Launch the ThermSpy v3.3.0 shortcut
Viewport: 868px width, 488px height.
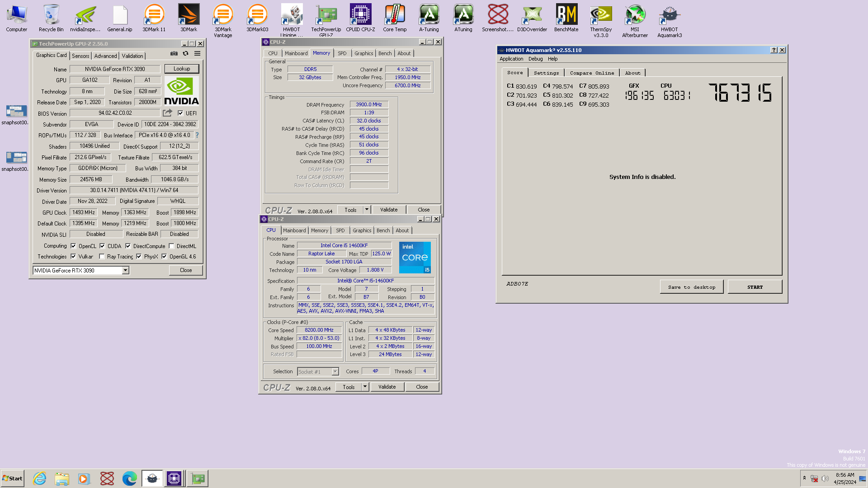point(601,20)
